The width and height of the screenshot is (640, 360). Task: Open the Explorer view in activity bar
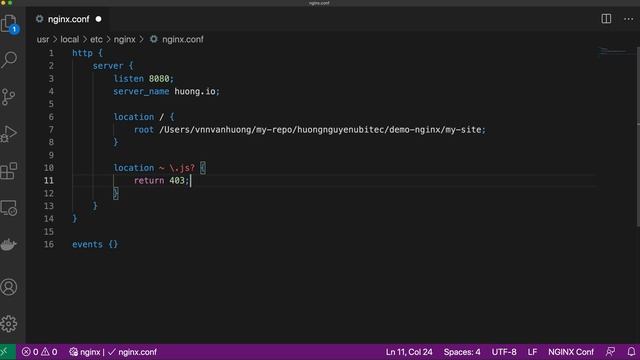click(9, 24)
